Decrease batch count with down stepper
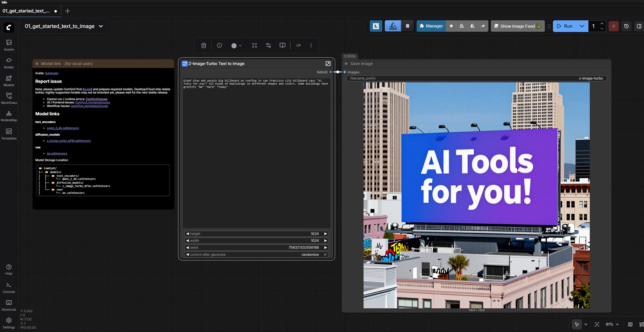This screenshot has width=644, height=332. click(x=602, y=29)
